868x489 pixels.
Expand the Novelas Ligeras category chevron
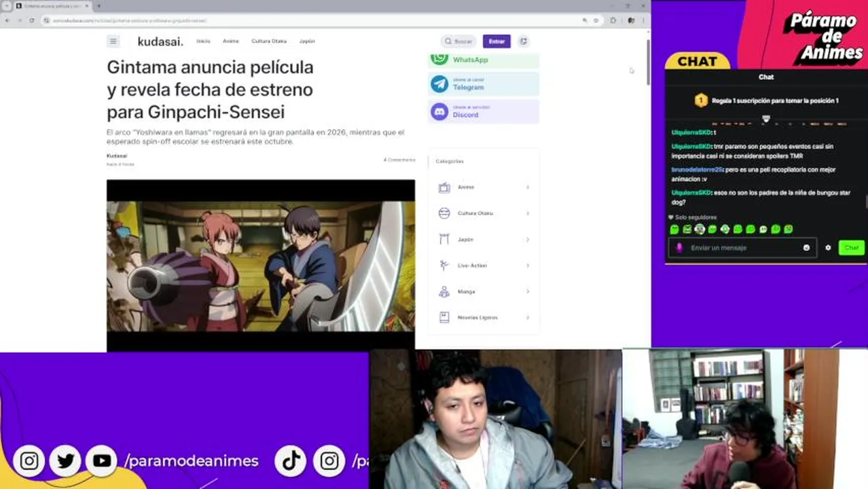pyautogui.click(x=528, y=317)
